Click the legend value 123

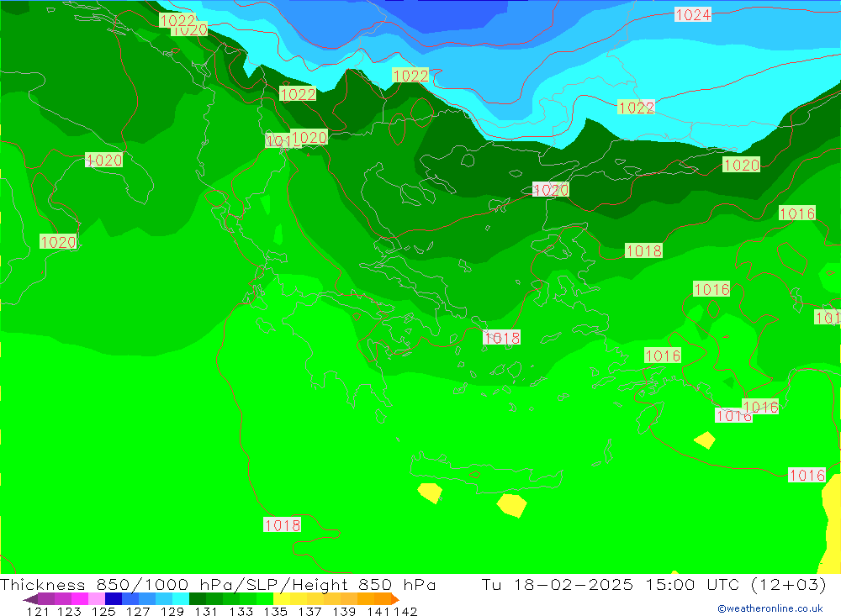tap(70, 611)
